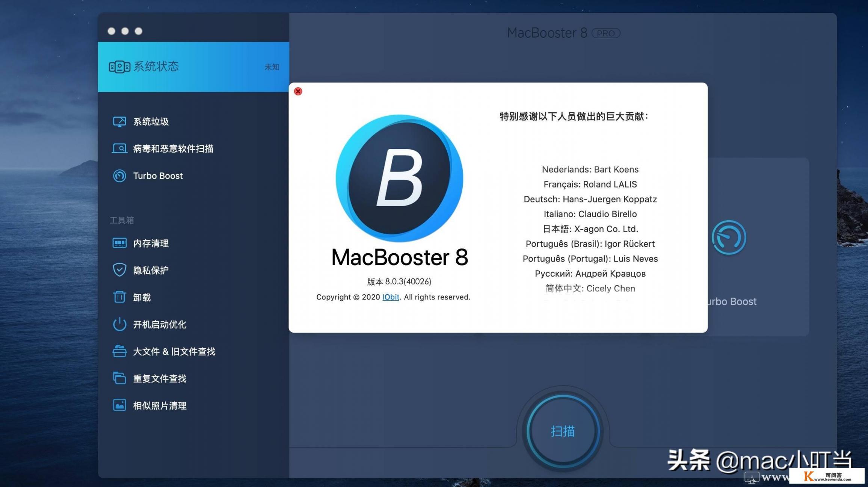Select Turbo Boost label in sidebar
Screen dimensions: 868x487
[158, 176]
